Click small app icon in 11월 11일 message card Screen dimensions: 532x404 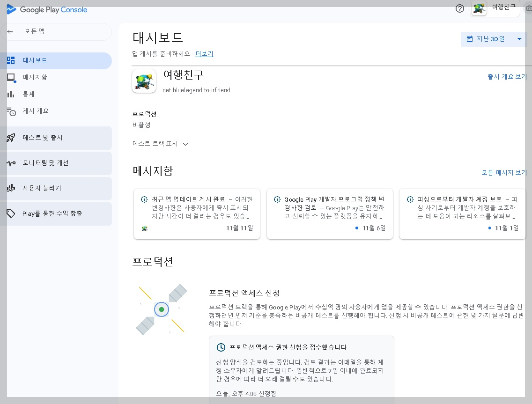pos(145,228)
